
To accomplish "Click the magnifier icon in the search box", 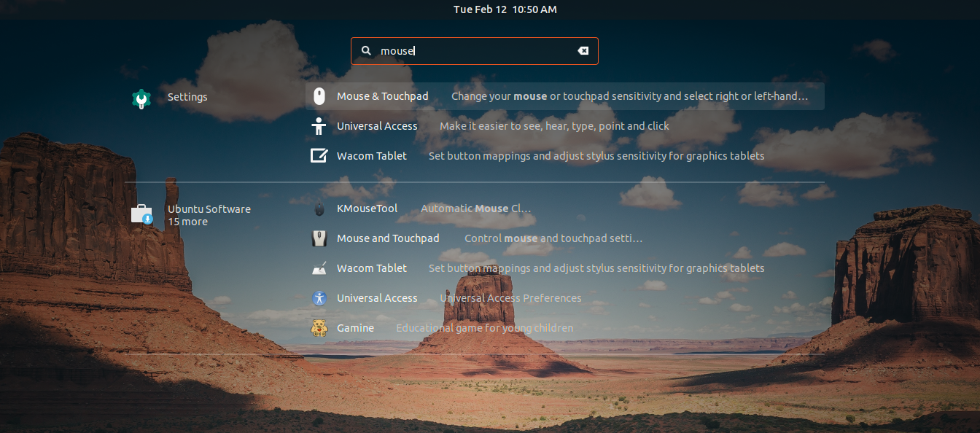I will coord(366,51).
